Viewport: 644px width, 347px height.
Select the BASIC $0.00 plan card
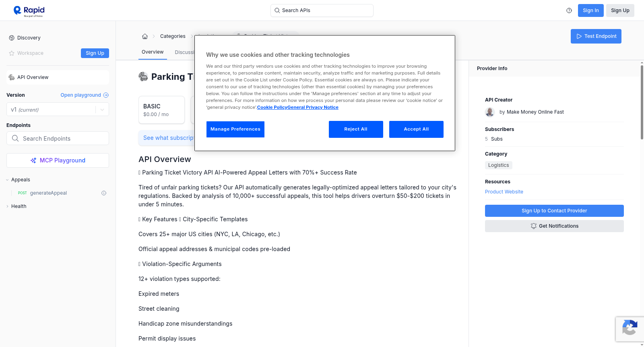click(161, 110)
